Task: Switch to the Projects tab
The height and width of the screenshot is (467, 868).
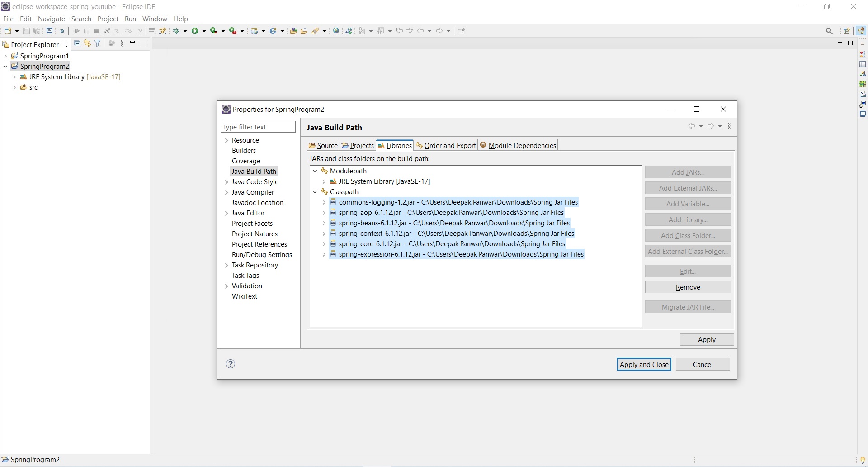Action: point(358,145)
